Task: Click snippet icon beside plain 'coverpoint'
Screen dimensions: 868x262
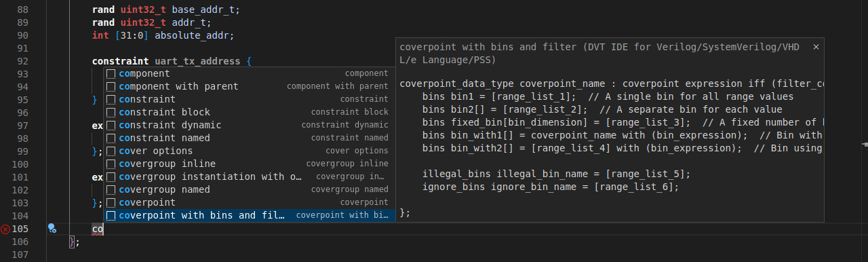Action: coord(111,202)
